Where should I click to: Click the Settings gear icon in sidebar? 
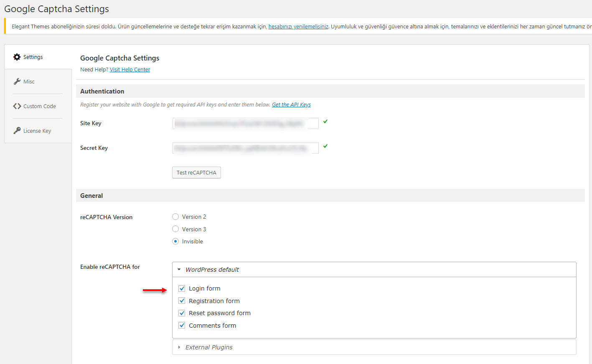pos(17,57)
